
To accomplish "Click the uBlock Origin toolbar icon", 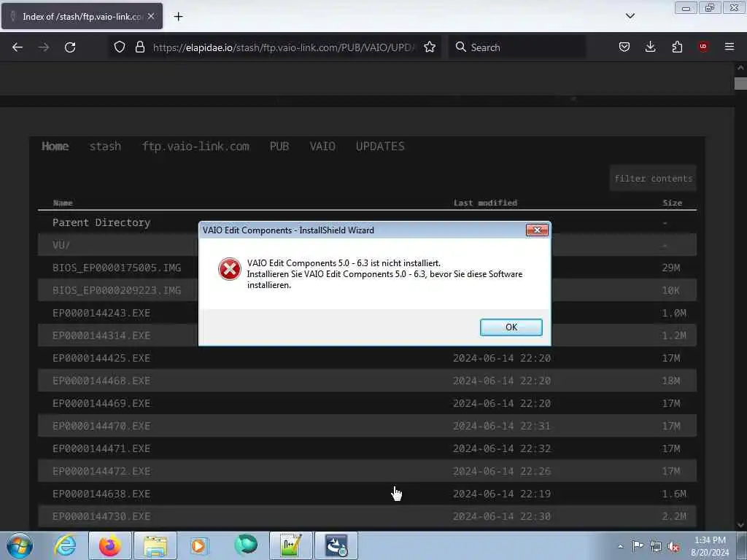I will (703, 47).
